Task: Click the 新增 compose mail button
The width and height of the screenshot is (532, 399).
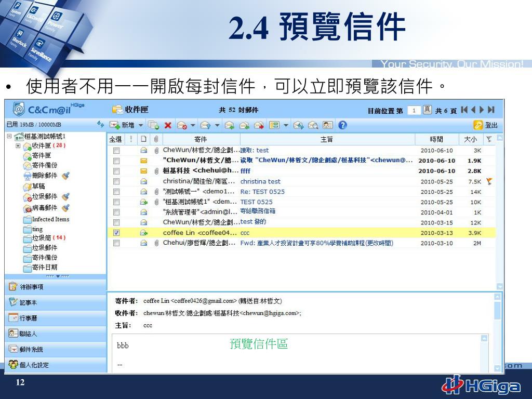Action: [x=122, y=125]
